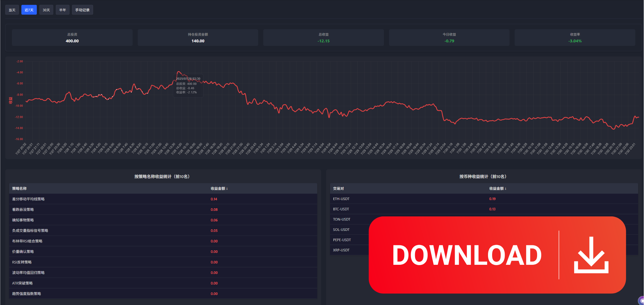
Task: Click the TON-USDT trading pair entry
Action: pos(341,219)
